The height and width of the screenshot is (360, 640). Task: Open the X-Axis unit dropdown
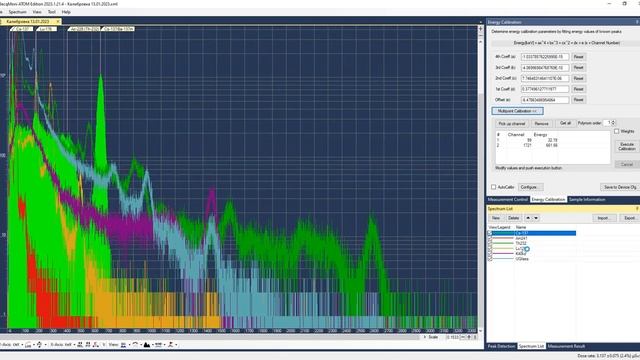[74, 345]
